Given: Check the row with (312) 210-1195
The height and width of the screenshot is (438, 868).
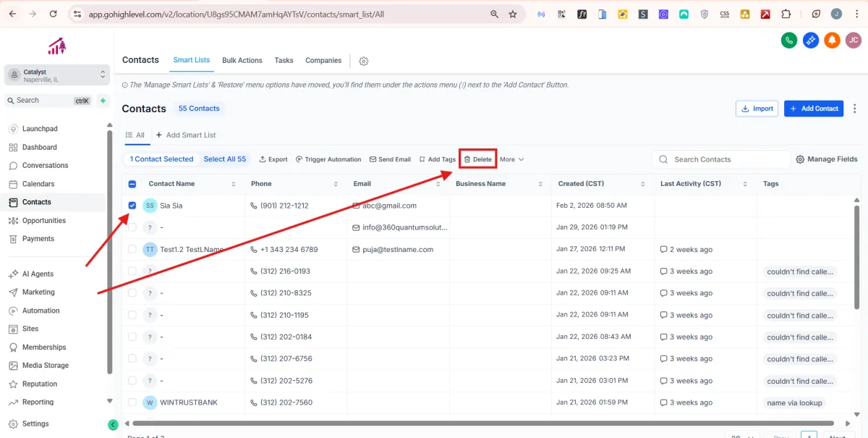Looking at the screenshot, I should 132,315.
